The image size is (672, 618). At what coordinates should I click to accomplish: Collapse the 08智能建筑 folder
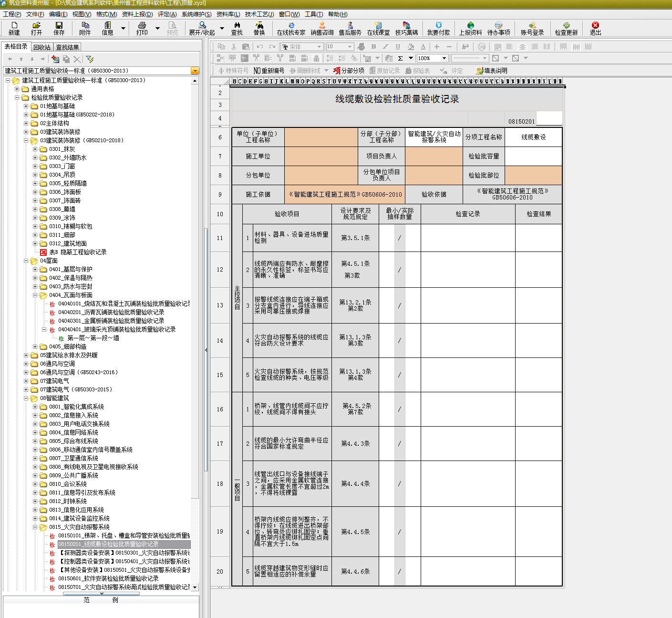(26, 398)
